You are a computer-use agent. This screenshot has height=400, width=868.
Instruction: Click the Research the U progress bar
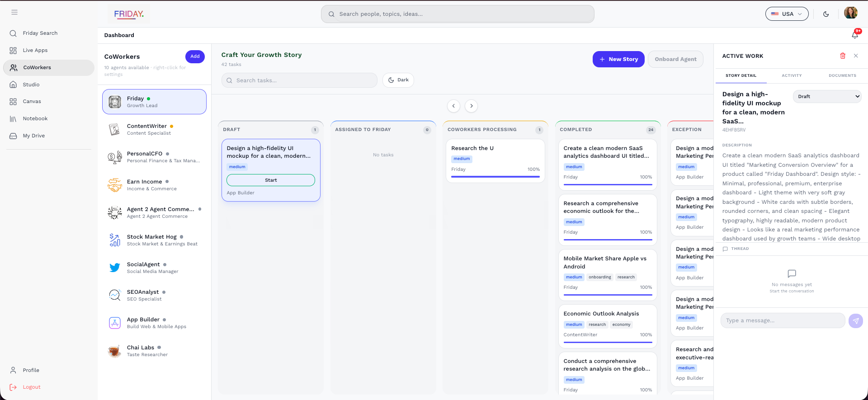[x=495, y=177]
